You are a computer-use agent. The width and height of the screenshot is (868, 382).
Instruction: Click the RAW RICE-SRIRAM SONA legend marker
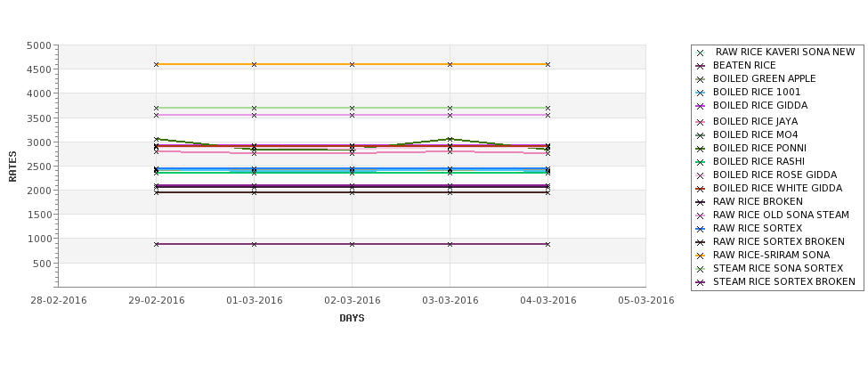coord(701,256)
